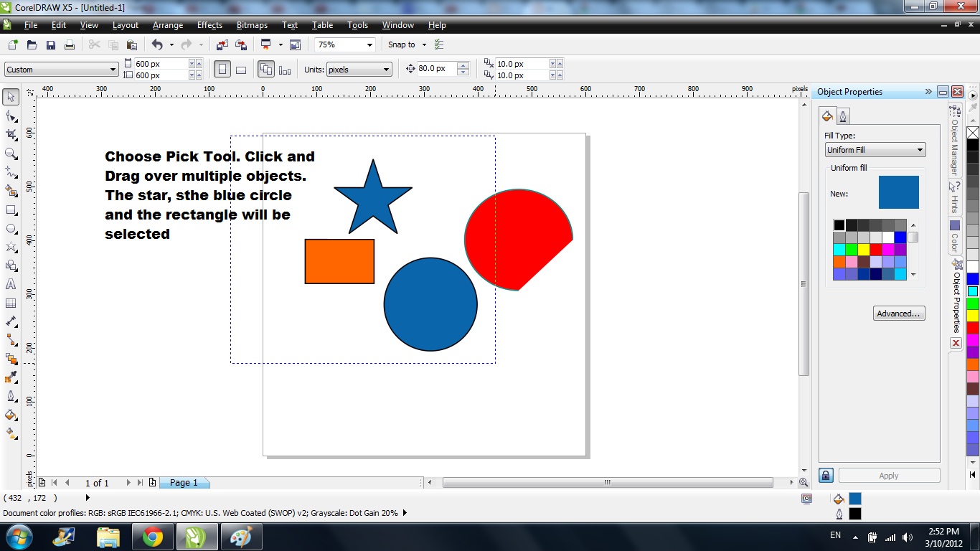Select the Fill tool in the toolbox
Screen dimensions: 980x551
[10, 415]
